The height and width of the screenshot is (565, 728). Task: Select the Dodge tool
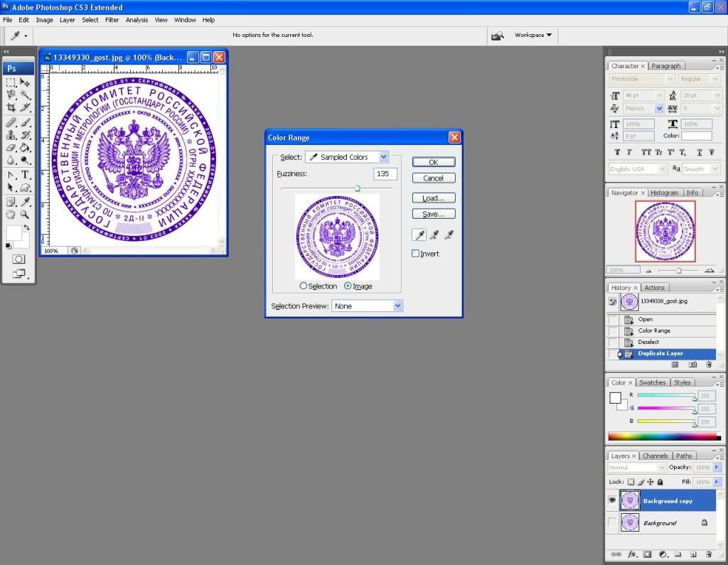pyautogui.click(x=25, y=160)
